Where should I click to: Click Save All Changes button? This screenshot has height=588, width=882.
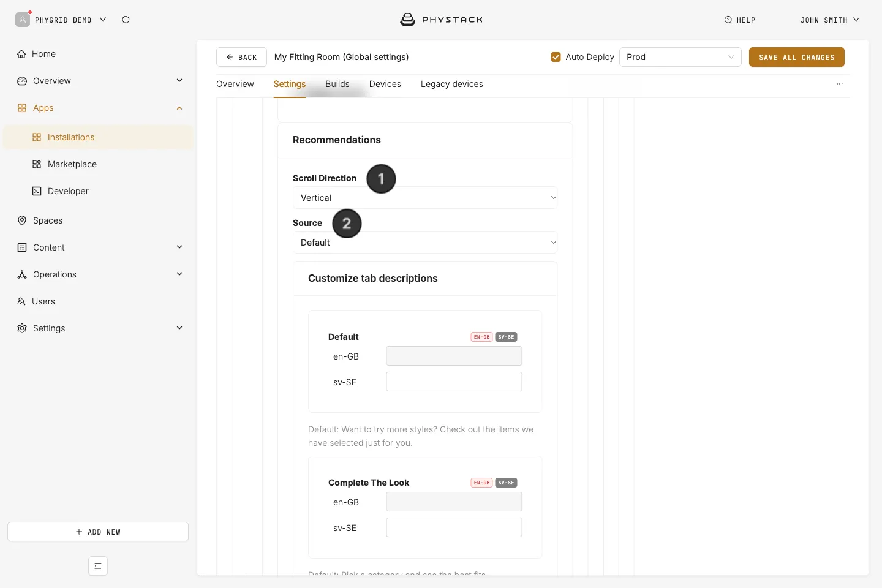797,57
